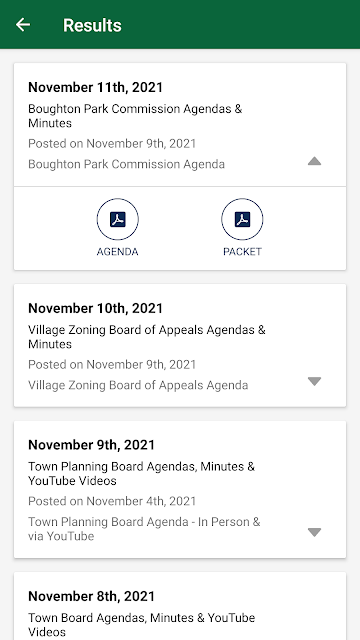
Task: Collapse the November 11th, 2021 card
Action: coord(314,161)
